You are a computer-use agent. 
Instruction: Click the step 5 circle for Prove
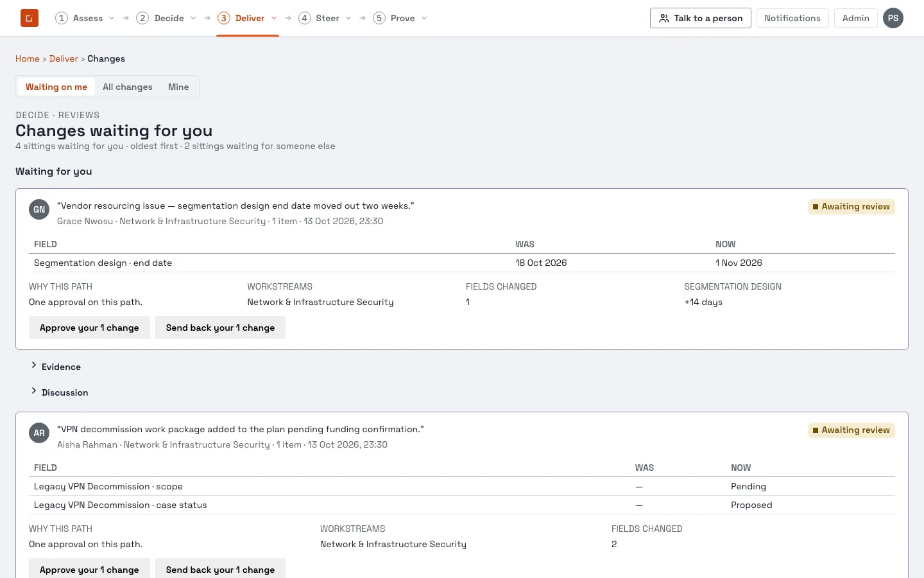379,18
